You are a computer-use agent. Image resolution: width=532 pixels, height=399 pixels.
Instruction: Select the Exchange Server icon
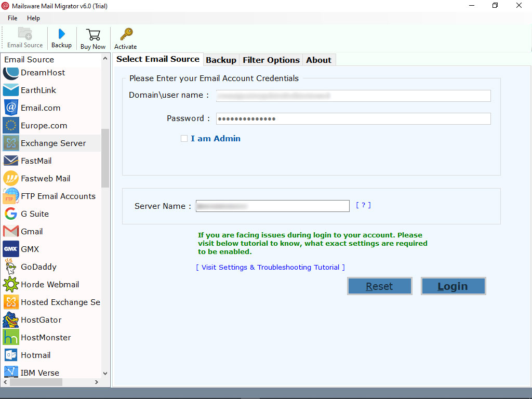tap(11, 143)
